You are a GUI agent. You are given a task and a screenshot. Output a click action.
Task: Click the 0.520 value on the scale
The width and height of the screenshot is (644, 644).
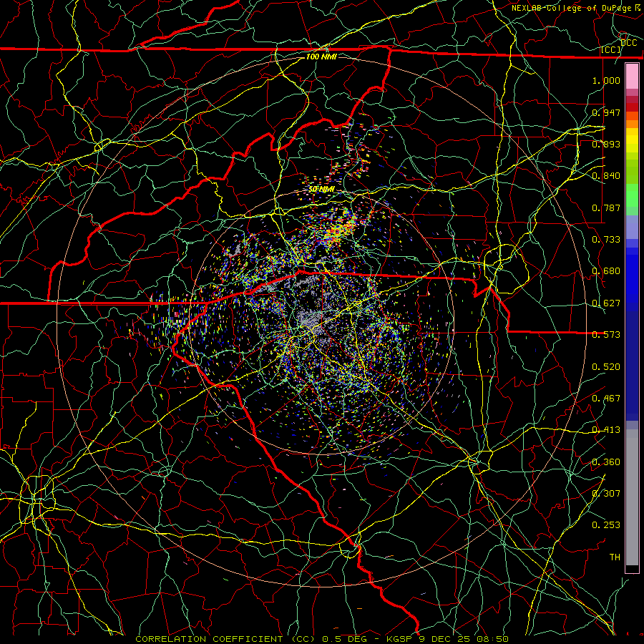(x=606, y=366)
